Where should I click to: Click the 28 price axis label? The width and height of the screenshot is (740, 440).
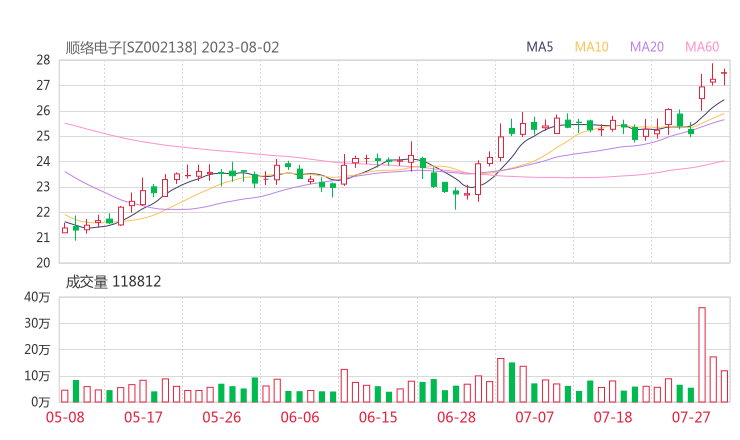click(43, 60)
